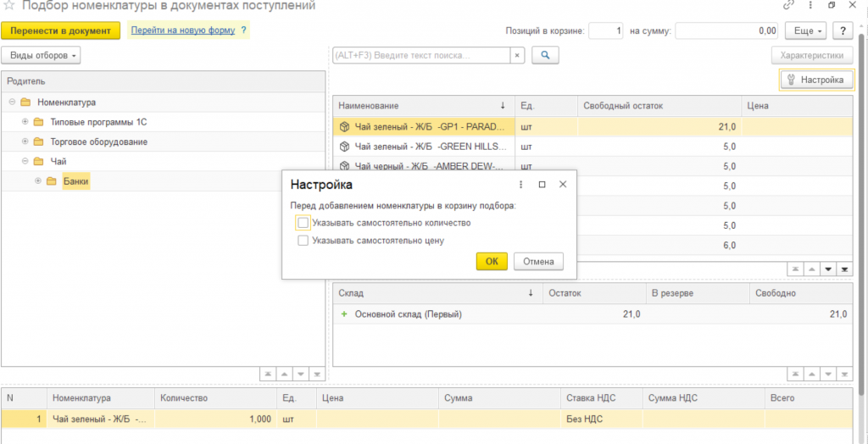Click the folder icon of Типовые программы 1С

click(38, 122)
